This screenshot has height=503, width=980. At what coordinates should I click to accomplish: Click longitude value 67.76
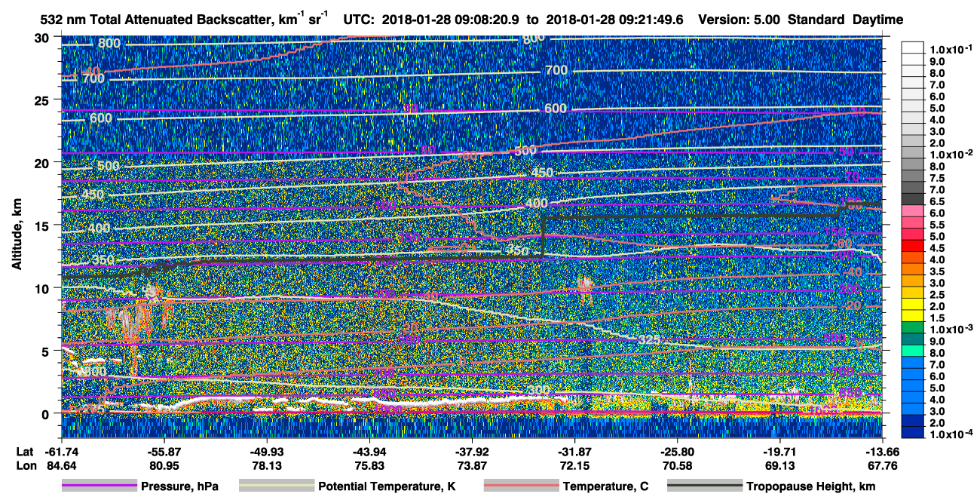point(882,465)
